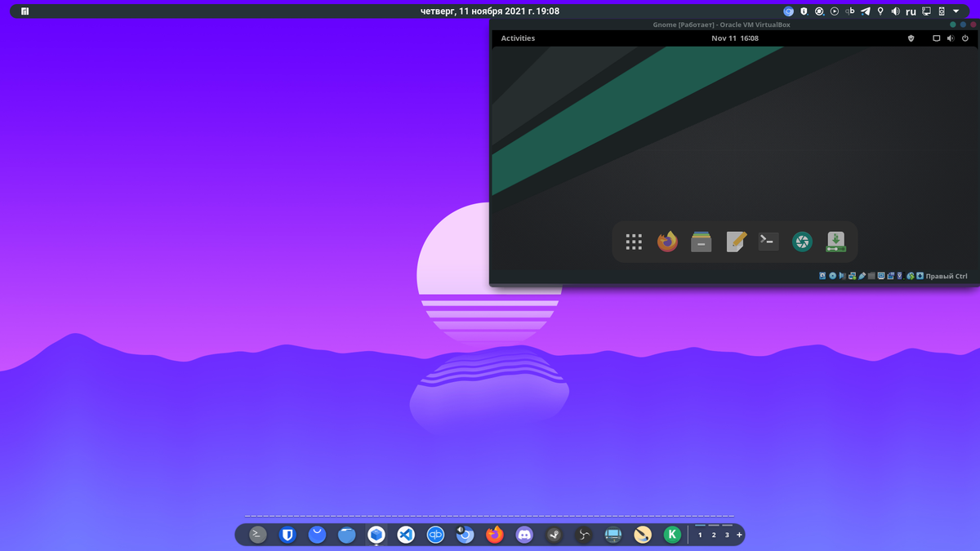Open the monitor icon app in dock
The width and height of the screenshot is (980, 551).
click(613, 535)
